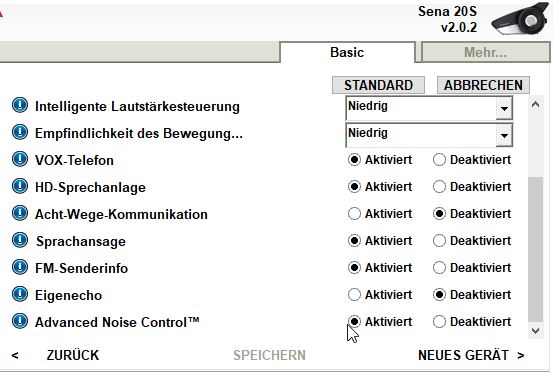The height and width of the screenshot is (372, 553).
Task: Switch to the Mehr... tab
Action: pyautogui.click(x=485, y=53)
